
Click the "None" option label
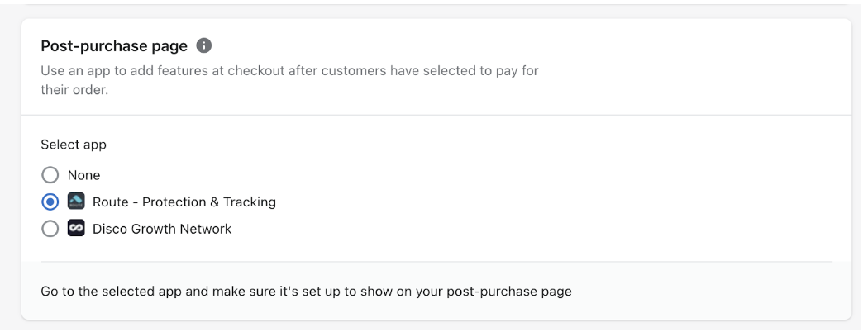[x=83, y=175]
